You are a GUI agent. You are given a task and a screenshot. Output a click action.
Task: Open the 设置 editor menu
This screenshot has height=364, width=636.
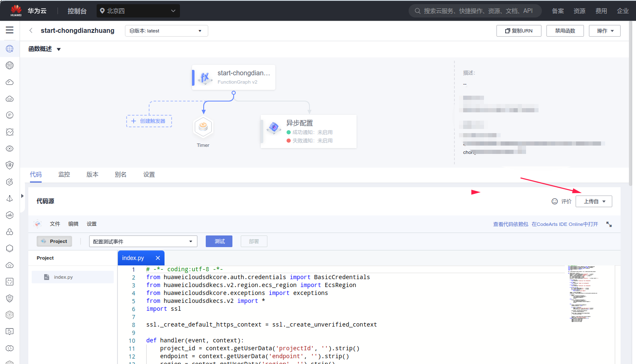tap(92, 224)
